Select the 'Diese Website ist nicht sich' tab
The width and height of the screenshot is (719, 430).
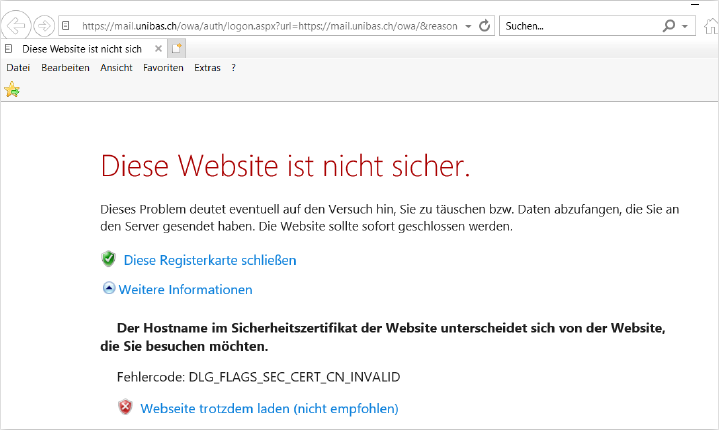pyautogui.click(x=80, y=48)
